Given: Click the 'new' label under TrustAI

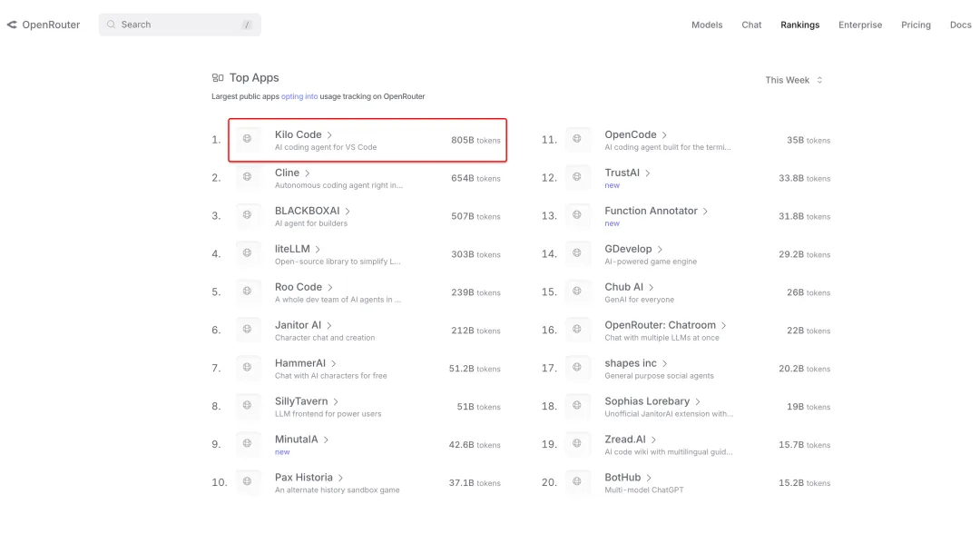Looking at the screenshot, I should (612, 185).
